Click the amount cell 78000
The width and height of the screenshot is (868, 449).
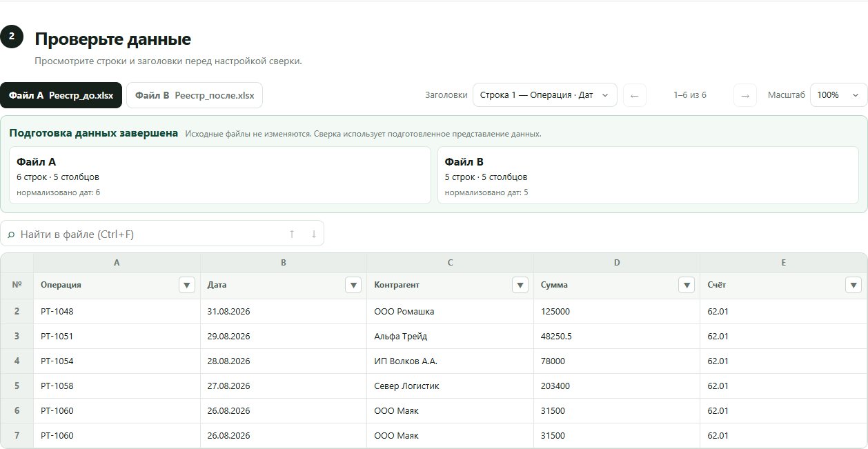617,361
